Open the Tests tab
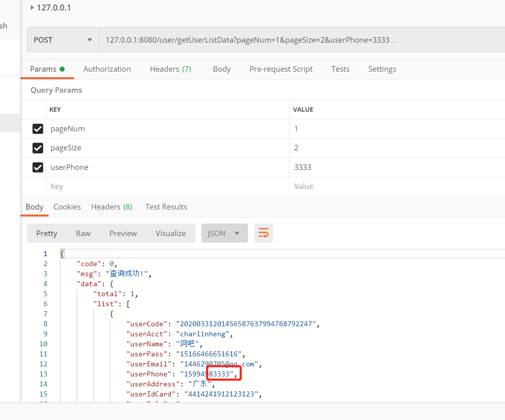The width and height of the screenshot is (505, 420). click(340, 69)
